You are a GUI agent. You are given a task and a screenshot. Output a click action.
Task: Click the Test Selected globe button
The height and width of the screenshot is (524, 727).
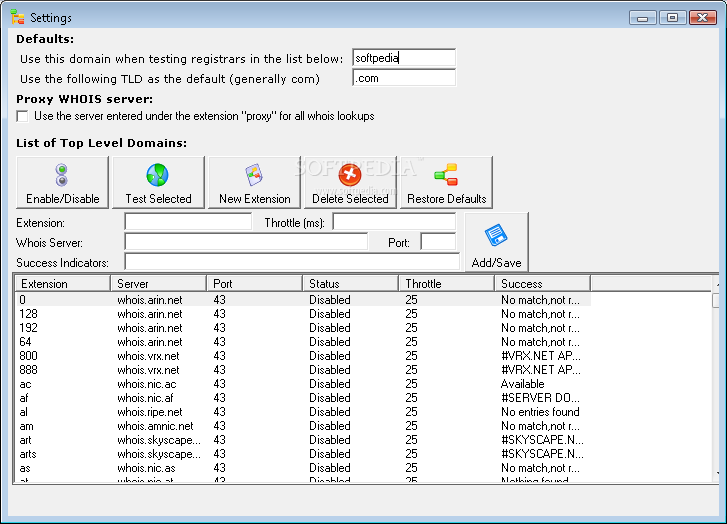coord(159,183)
